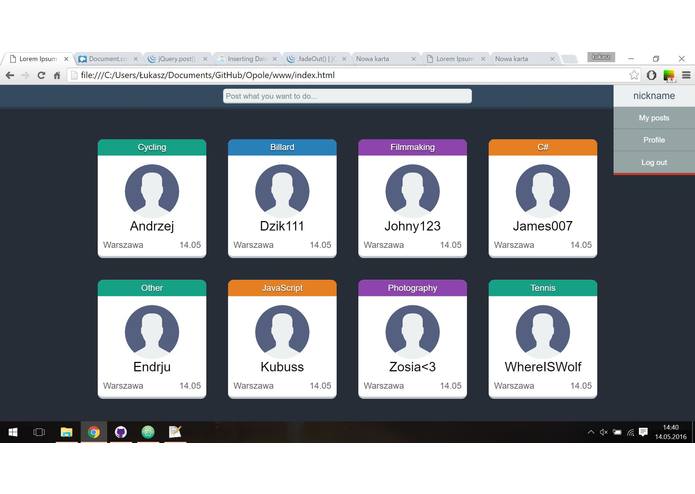Click the name James007
This screenshot has width=695, height=494.
pos(543,226)
